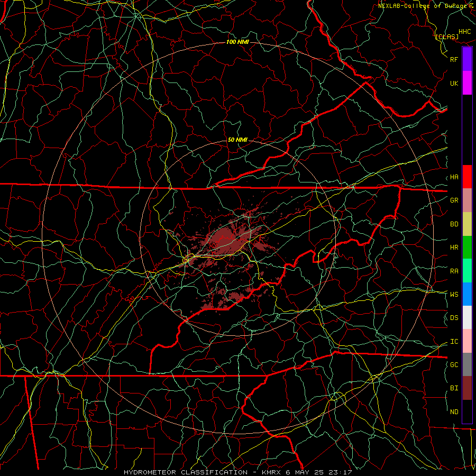Select the BD yellow legend swatch
Viewport: 476px width, 476px height.
tap(467, 224)
